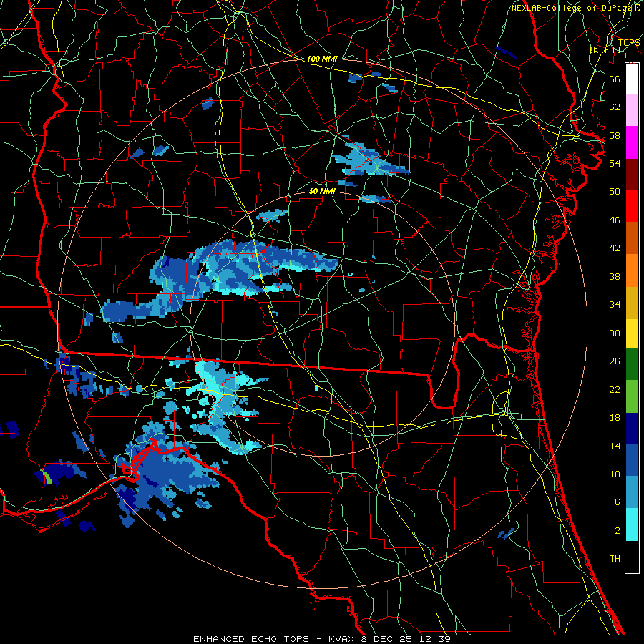Screen dimensions: 644x644
Task: Click the "54" scale label
Action: coord(615,163)
